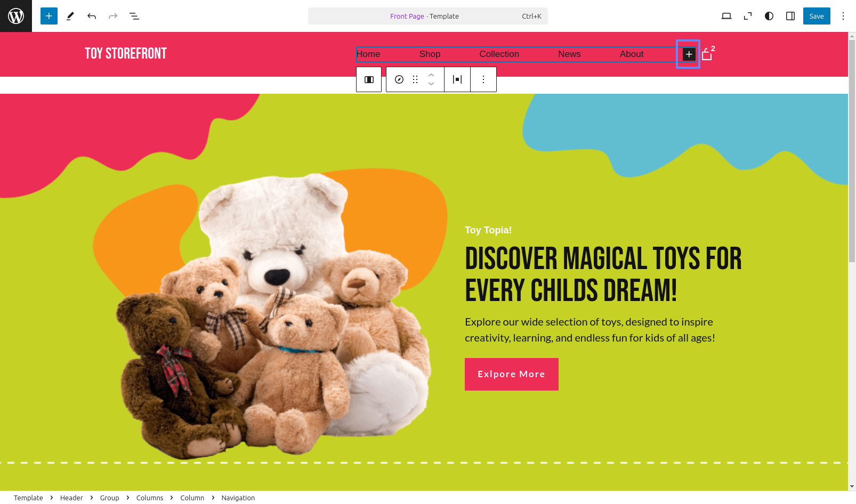Click the mini cart bag icon

click(x=708, y=53)
